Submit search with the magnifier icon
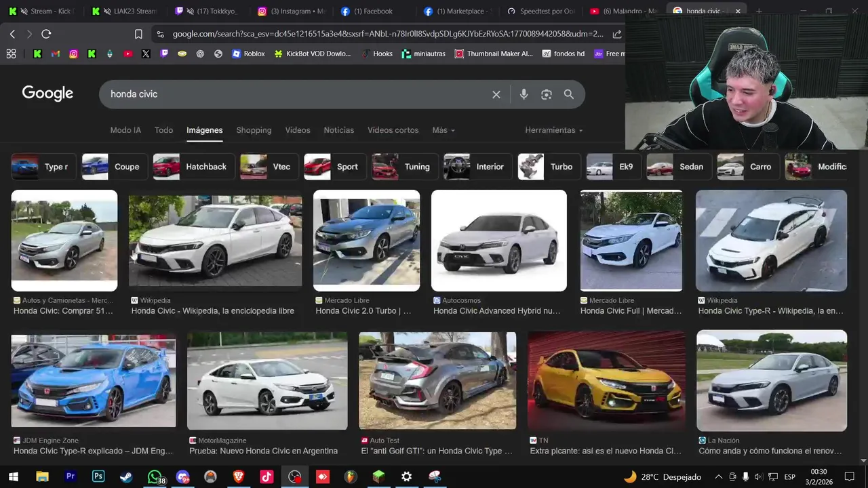868x488 pixels. [x=569, y=94]
